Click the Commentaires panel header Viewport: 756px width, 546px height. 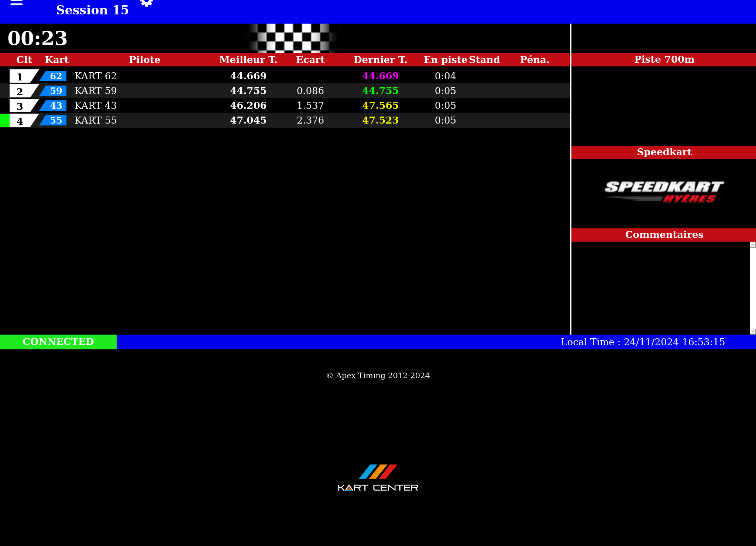664,235
